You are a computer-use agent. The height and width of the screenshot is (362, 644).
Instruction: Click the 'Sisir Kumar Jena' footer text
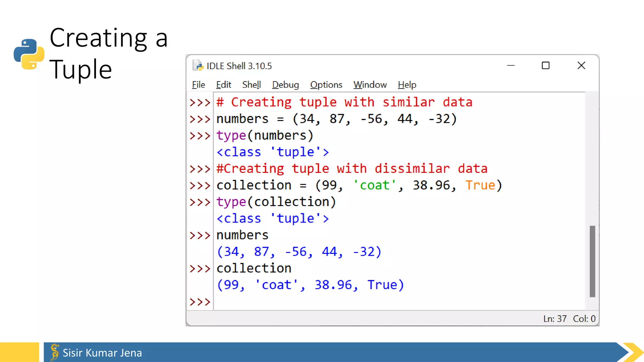(102, 353)
